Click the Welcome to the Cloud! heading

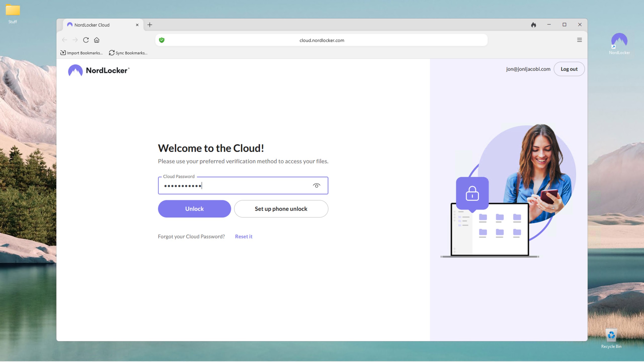click(x=211, y=148)
